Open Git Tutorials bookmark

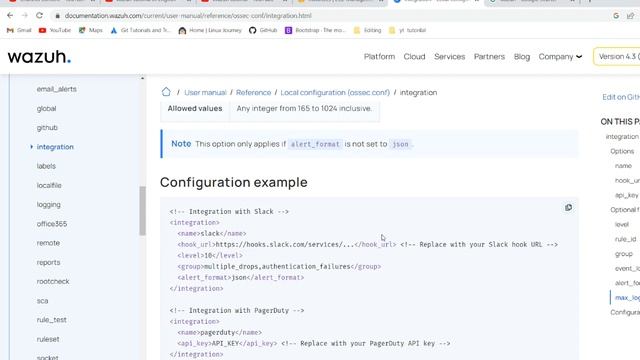[x=141, y=30]
